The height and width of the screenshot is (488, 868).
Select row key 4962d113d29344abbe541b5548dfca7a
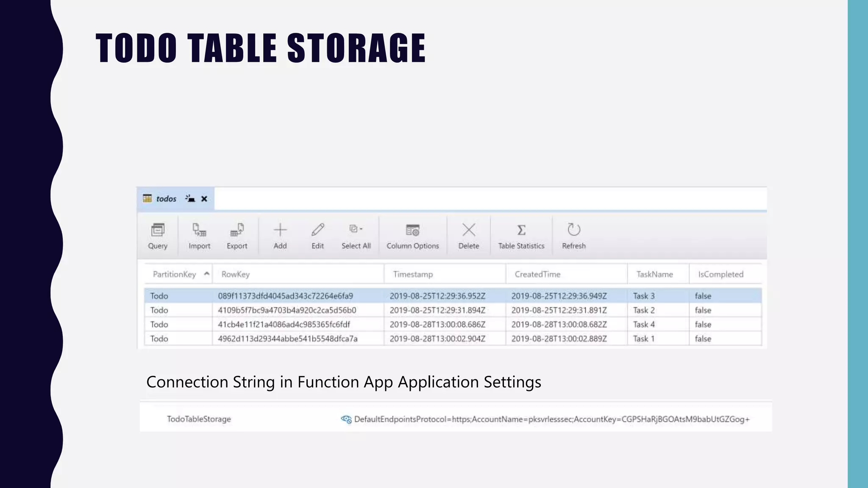tap(288, 338)
